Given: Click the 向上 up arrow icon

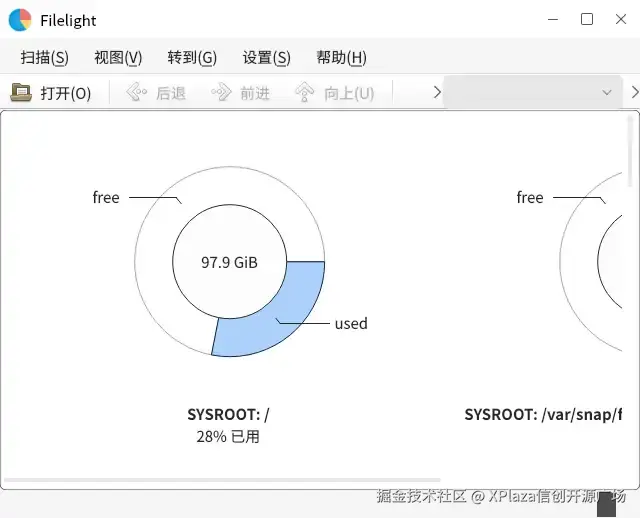Looking at the screenshot, I should pyautogui.click(x=305, y=93).
